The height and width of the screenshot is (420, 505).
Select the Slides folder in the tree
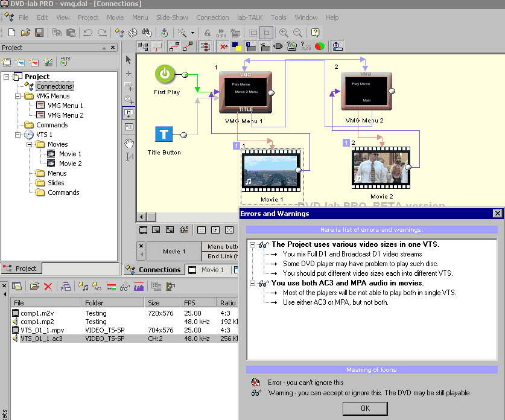point(56,183)
